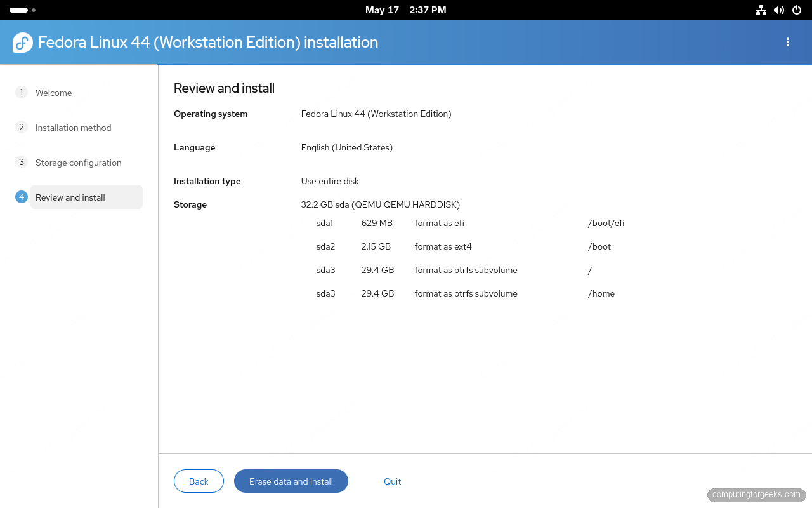Screen dimensions: 812x508
Task: Click the /home mount point
Action: tap(601, 293)
